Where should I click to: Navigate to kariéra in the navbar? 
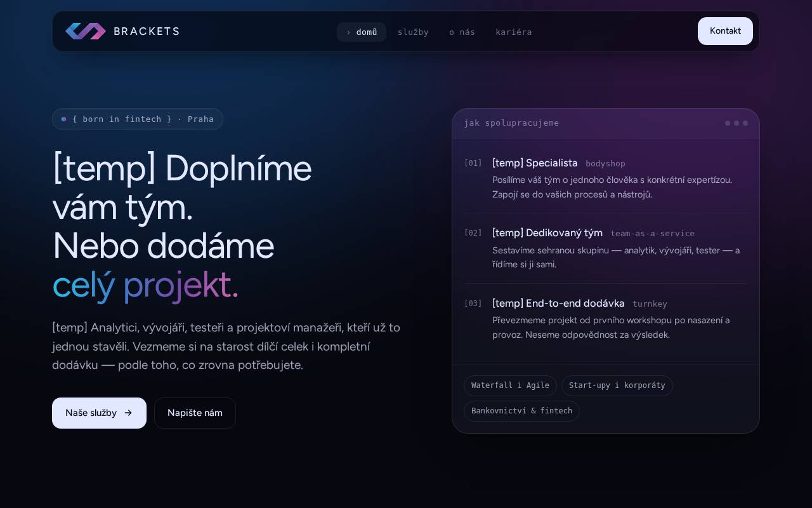tap(514, 32)
